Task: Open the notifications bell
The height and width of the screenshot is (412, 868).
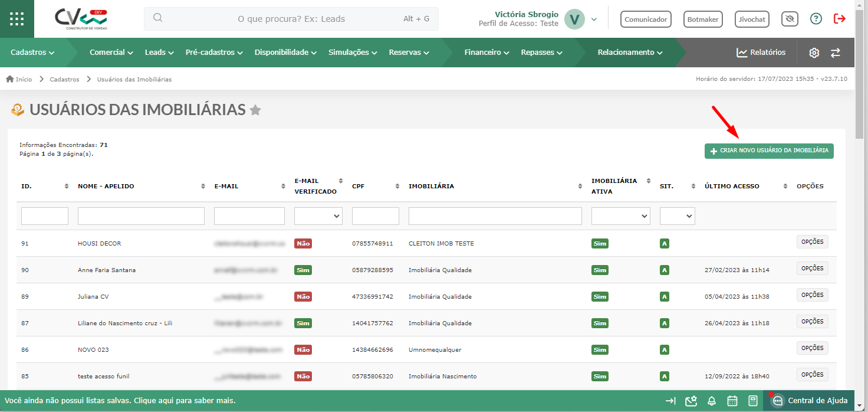Action: [x=712, y=401]
